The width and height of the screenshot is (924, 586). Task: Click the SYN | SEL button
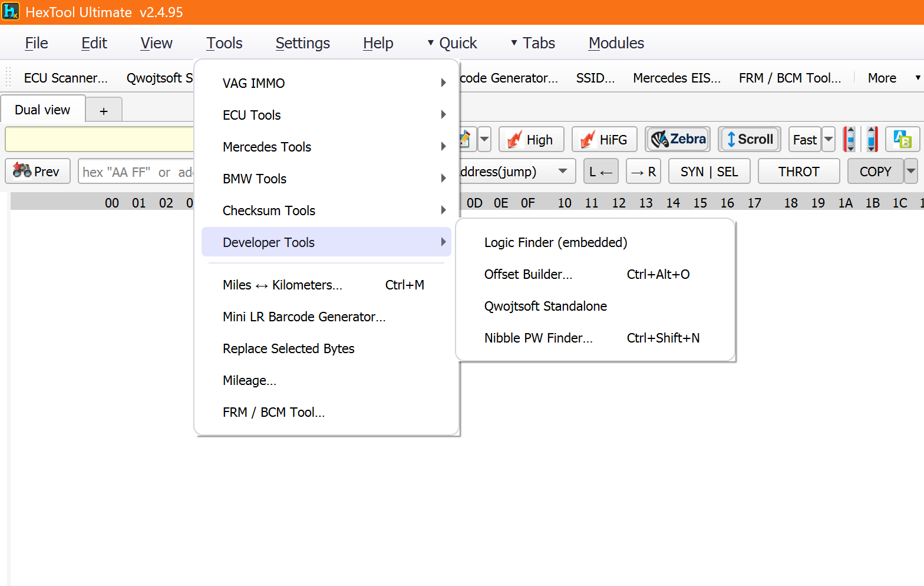tap(709, 172)
